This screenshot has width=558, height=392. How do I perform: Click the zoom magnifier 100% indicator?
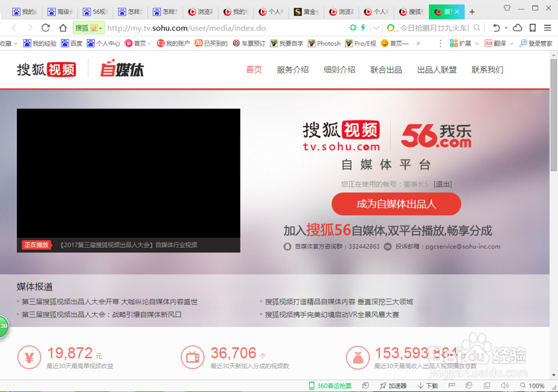coord(532,386)
